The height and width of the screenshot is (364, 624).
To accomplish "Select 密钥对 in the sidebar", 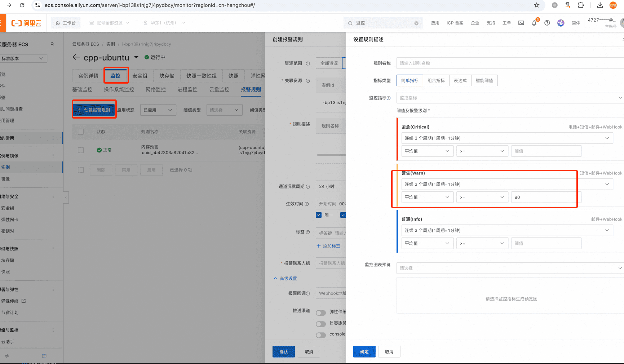I will [x=8, y=231].
